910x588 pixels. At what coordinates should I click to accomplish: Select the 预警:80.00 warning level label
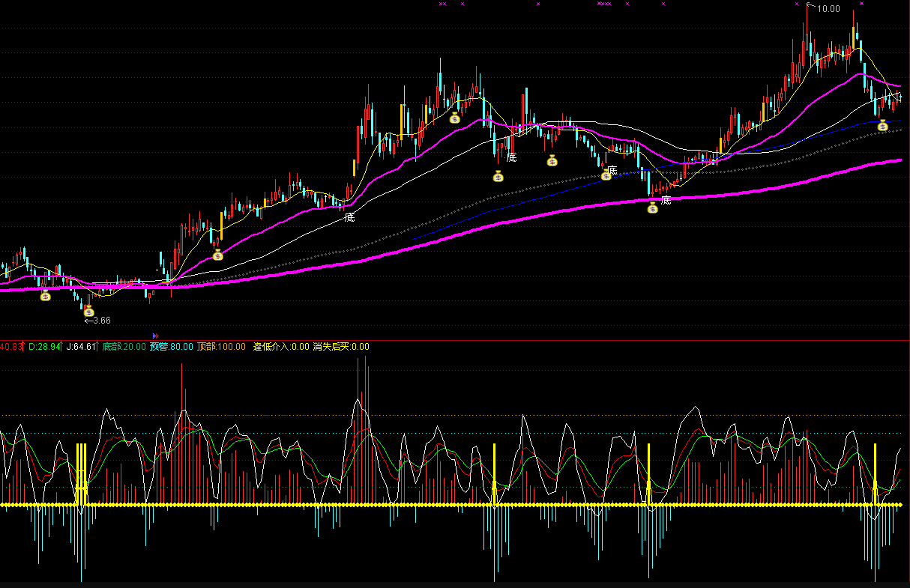[x=171, y=347]
